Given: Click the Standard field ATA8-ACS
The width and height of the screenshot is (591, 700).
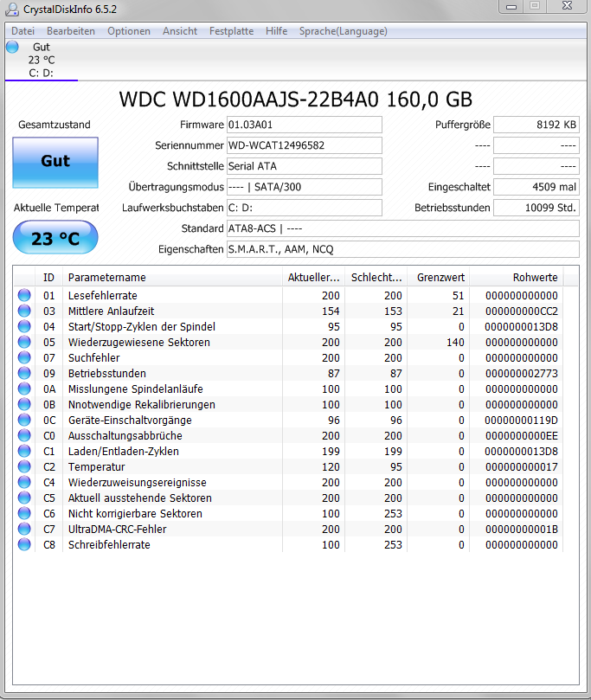Looking at the screenshot, I should click(403, 228).
